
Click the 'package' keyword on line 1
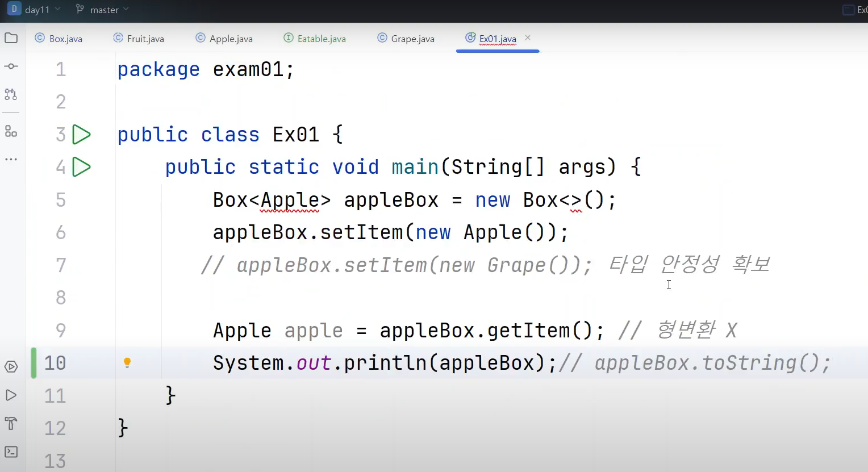click(158, 70)
